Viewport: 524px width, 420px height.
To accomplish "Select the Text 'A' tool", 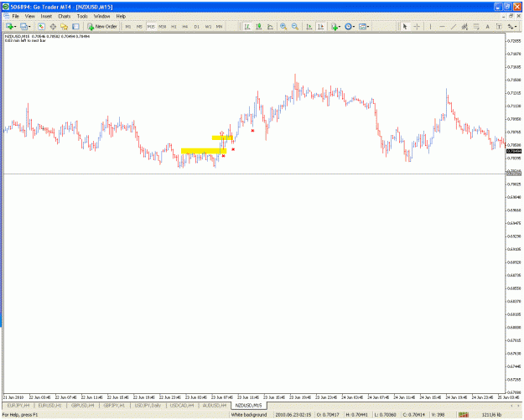I will tap(487, 26).
